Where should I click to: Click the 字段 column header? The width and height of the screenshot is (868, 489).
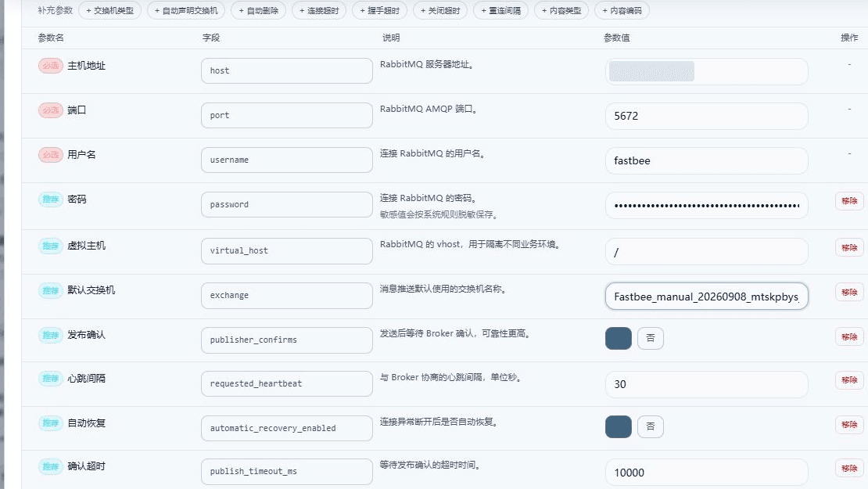point(211,38)
